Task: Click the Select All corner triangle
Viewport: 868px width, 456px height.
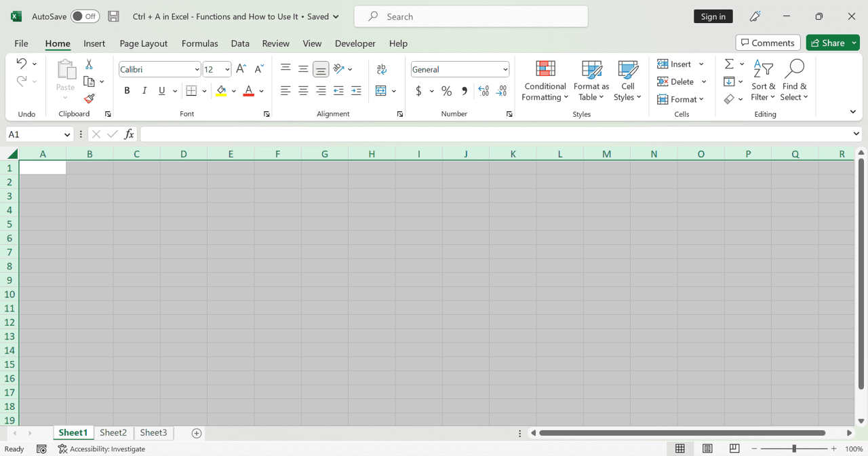Action: click(x=12, y=153)
